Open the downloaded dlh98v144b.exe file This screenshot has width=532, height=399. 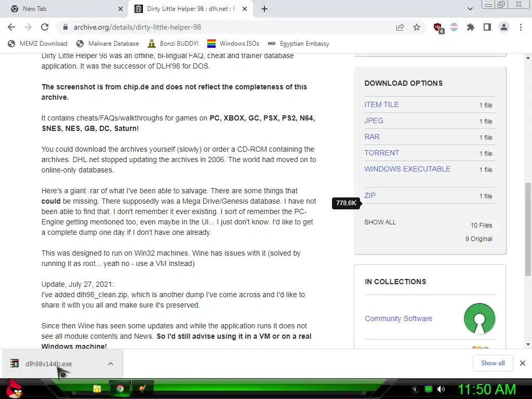pyautogui.click(x=48, y=364)
